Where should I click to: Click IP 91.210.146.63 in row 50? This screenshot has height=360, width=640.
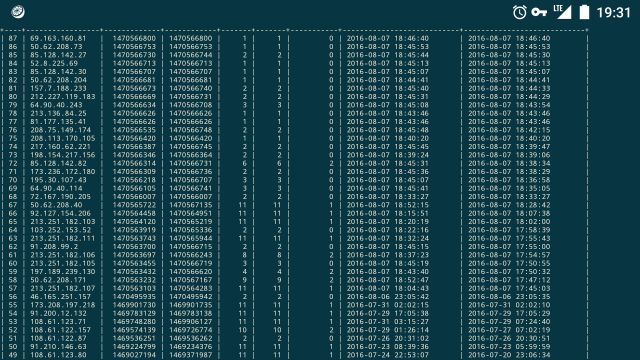(58, 347)
